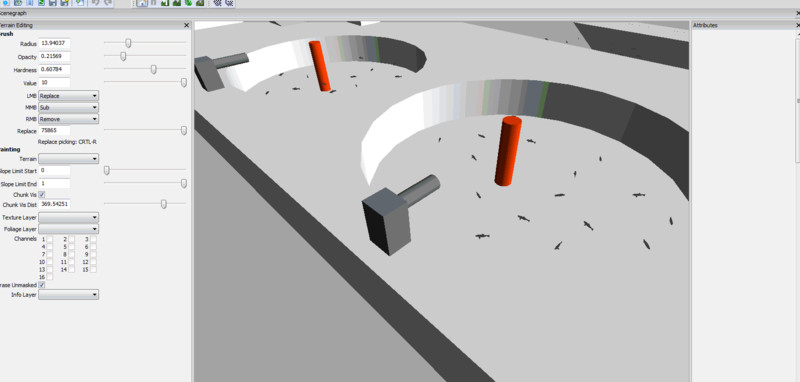Screen dimensions: 800x382
Task: Open the RMB Remove dropdown
Action: [68, 119]
